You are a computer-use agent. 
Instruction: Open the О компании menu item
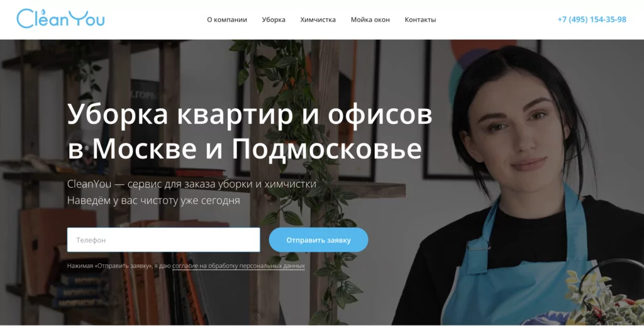tap(226, 20)
